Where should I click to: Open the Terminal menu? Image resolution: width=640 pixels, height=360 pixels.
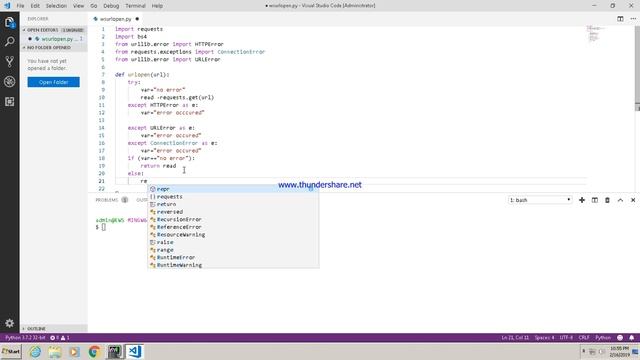tap(135, 6)
